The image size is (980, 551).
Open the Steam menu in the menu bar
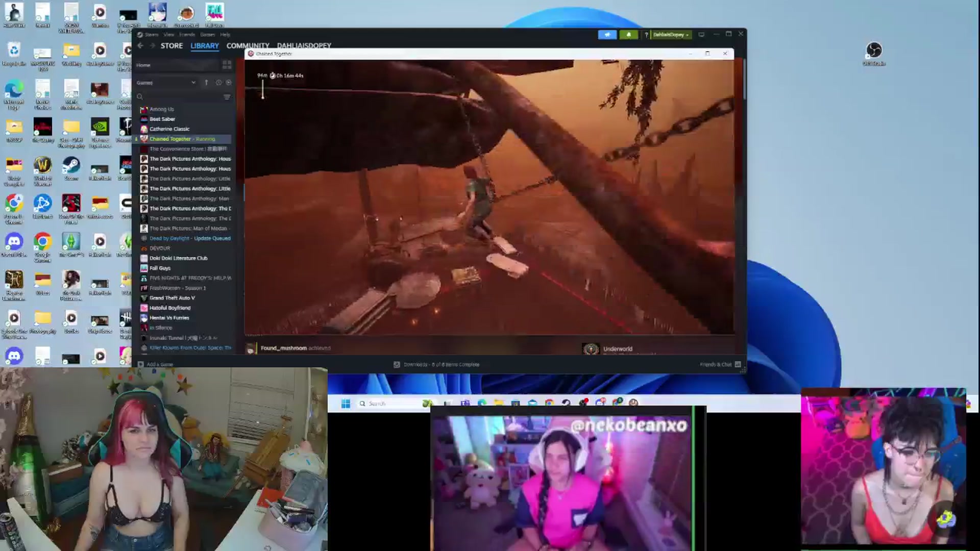click(x=152, y=35)
